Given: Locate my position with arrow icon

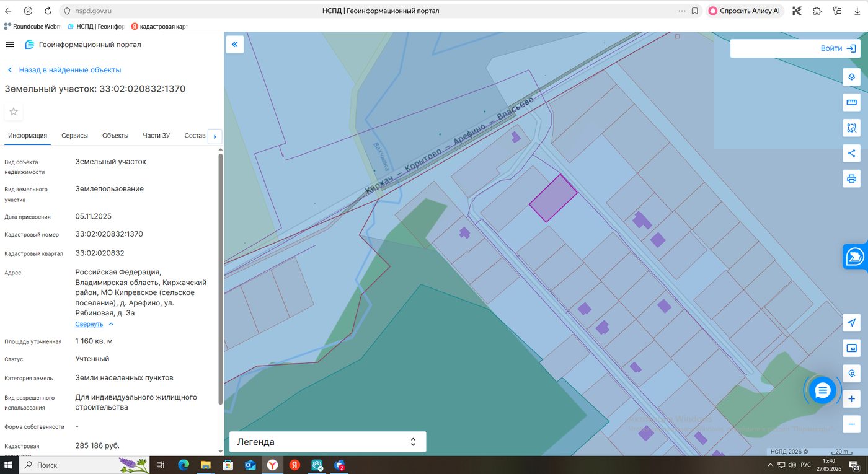Looking at the screenshot, I should click(x=851, y=322).
